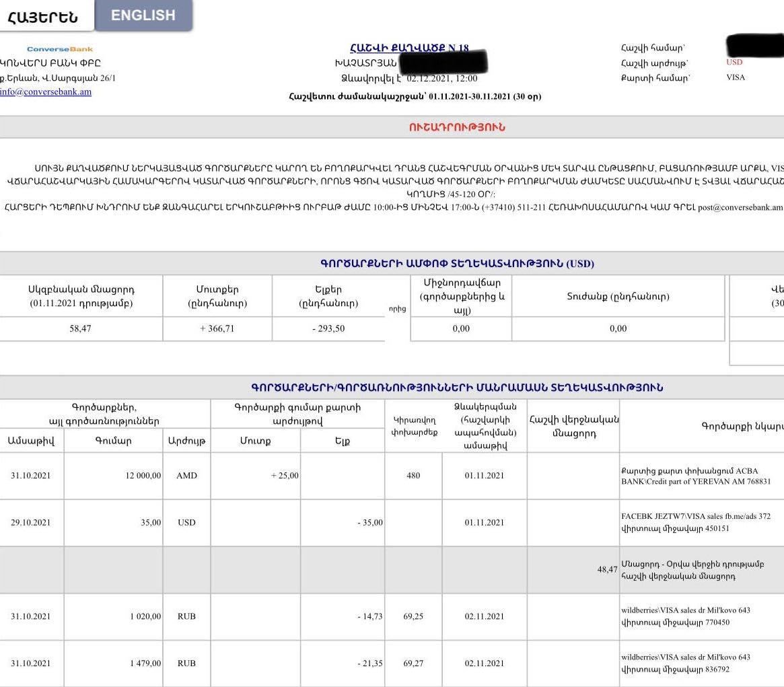Select the ՀԱՅԵՐԵՆ language tab

(43, 17)
